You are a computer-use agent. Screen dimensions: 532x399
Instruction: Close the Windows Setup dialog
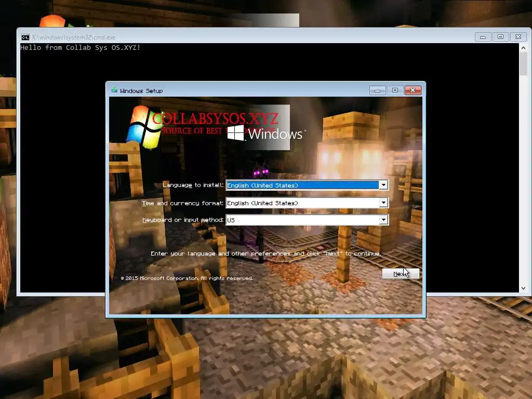(x=413, y=90)
